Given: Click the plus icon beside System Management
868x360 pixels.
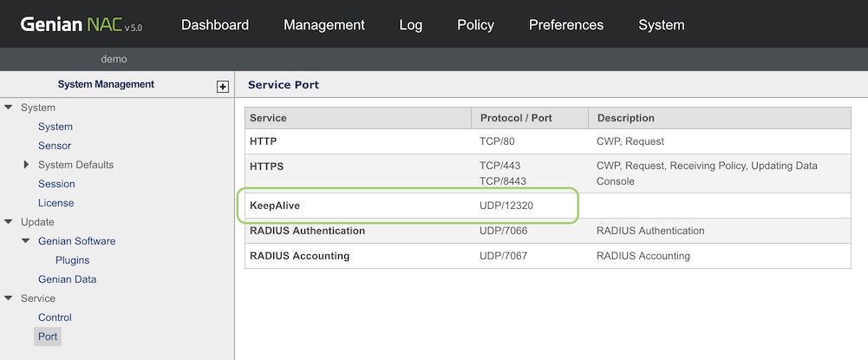Looking at the screenshot, I should tap(223, 86).
